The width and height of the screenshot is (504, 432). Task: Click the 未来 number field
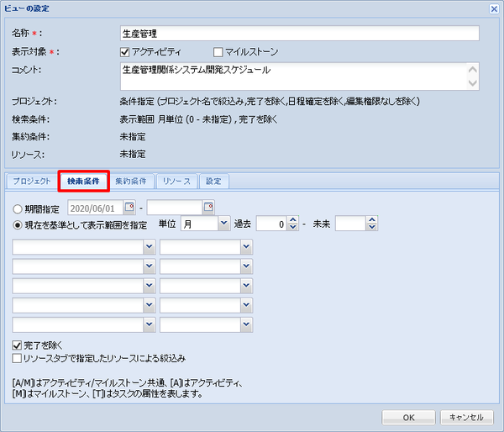pyautogui.click(x=350, y=224)
